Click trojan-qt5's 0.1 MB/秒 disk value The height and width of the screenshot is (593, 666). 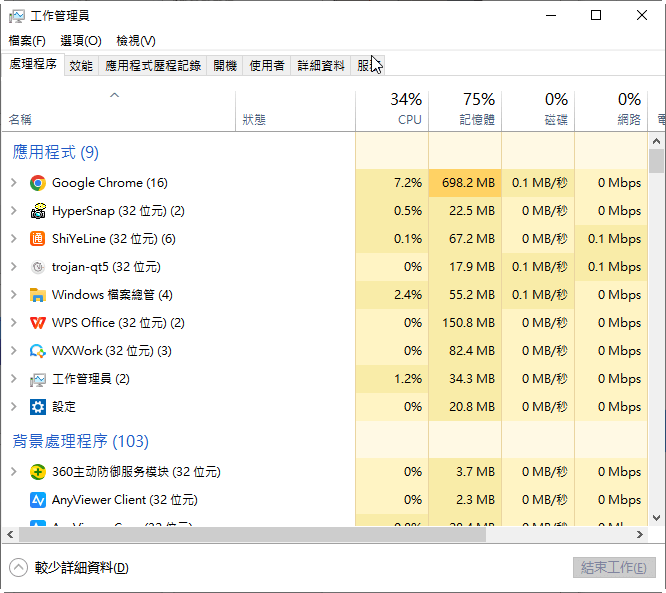(539, 267)
